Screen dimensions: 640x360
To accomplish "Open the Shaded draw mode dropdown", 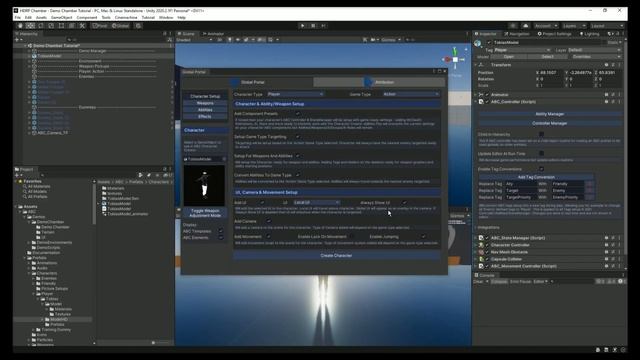I will coord(194,40).
